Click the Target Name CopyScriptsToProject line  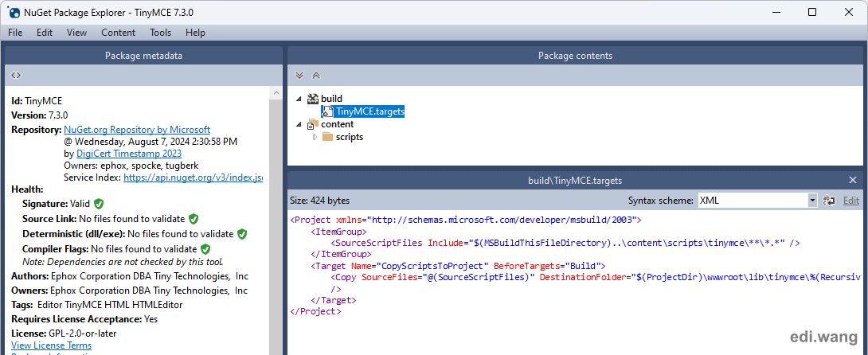(459, 265)
